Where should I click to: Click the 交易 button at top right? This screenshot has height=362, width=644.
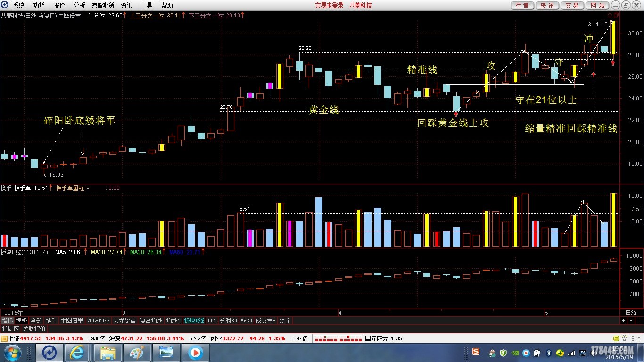click(572, 5)
